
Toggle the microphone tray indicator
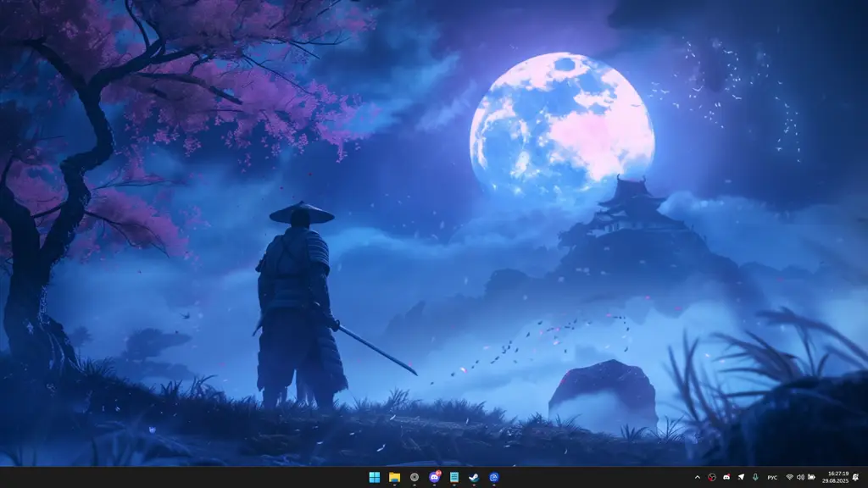(755, 477)
